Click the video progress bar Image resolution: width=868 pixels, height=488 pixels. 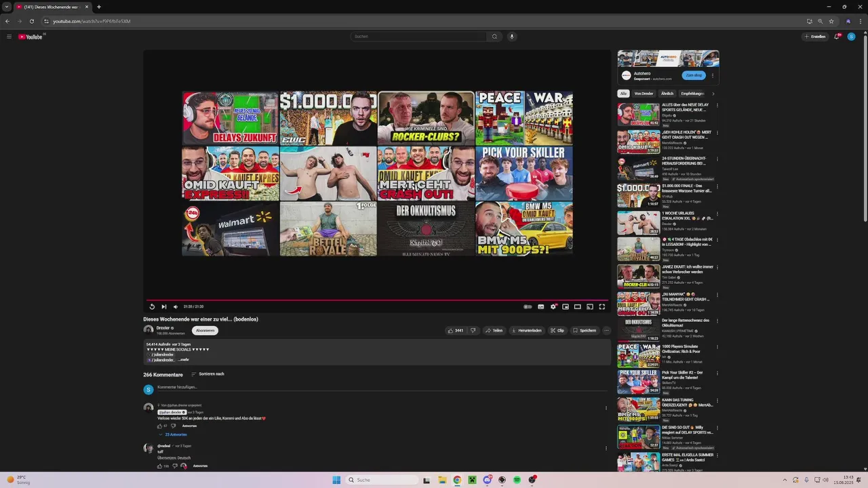tap(377, 300)
